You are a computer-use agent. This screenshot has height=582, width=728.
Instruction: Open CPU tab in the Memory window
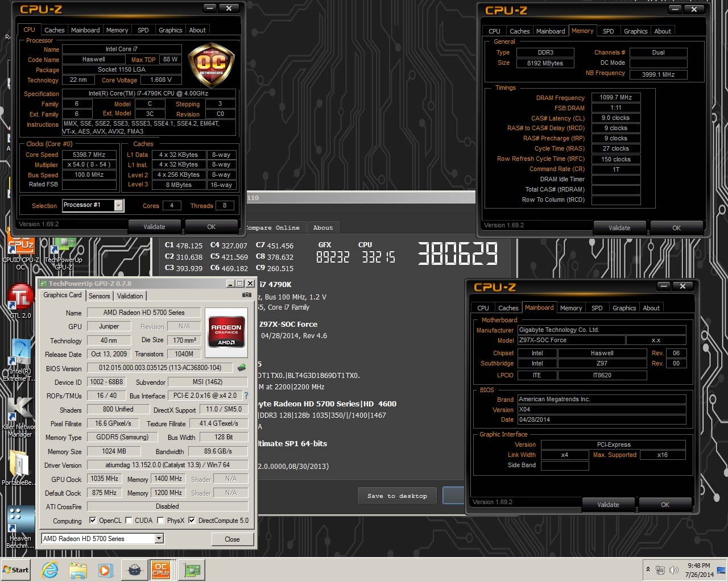pos(495,31)
